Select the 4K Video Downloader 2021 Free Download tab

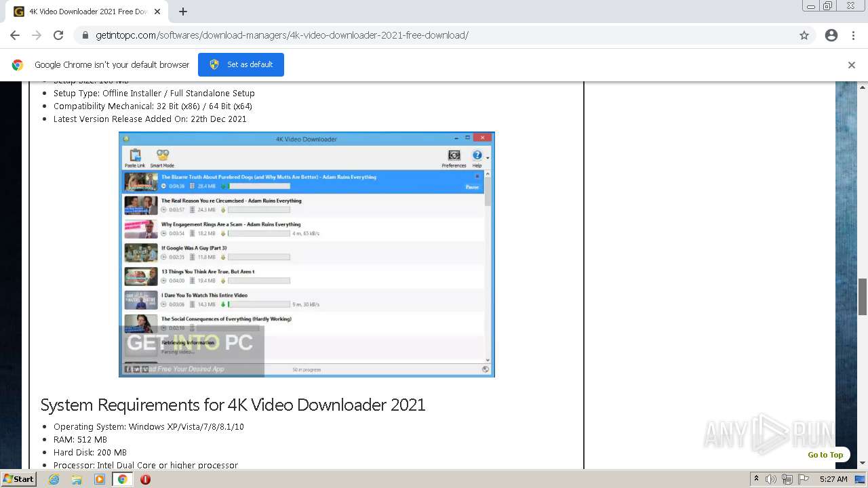pos(87,12)
